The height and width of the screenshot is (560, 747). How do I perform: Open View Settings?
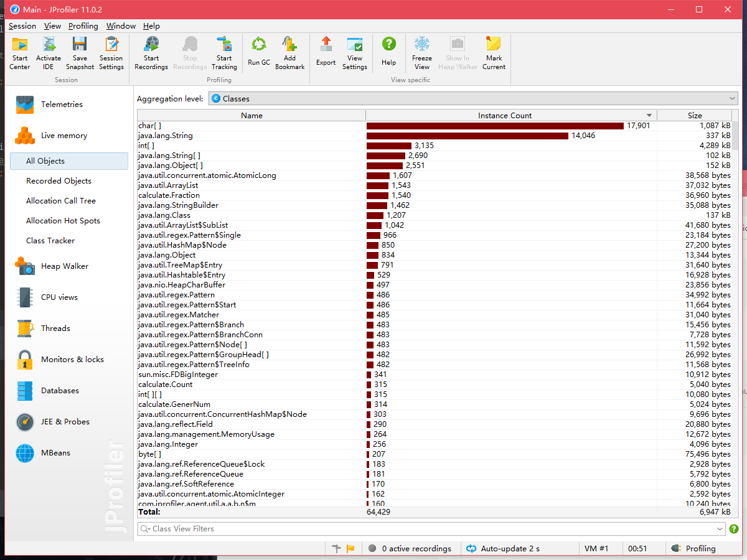[355, 53]
